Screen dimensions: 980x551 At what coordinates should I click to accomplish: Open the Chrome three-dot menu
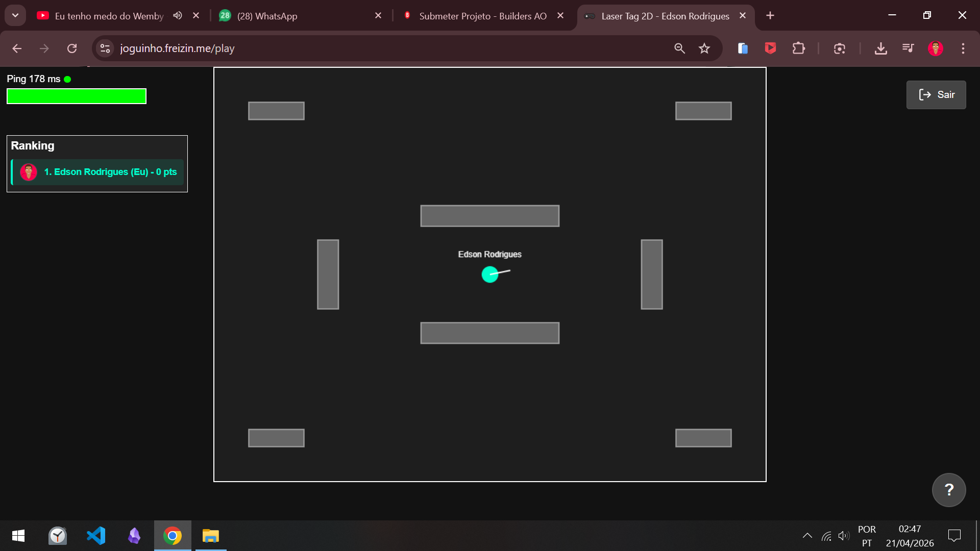coord(963,48)
